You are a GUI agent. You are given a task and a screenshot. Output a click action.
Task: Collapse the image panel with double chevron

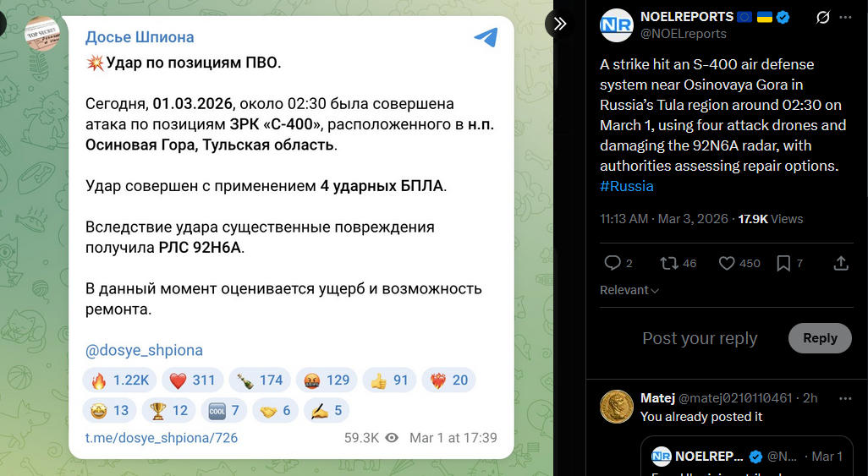(x=560, y=23)
